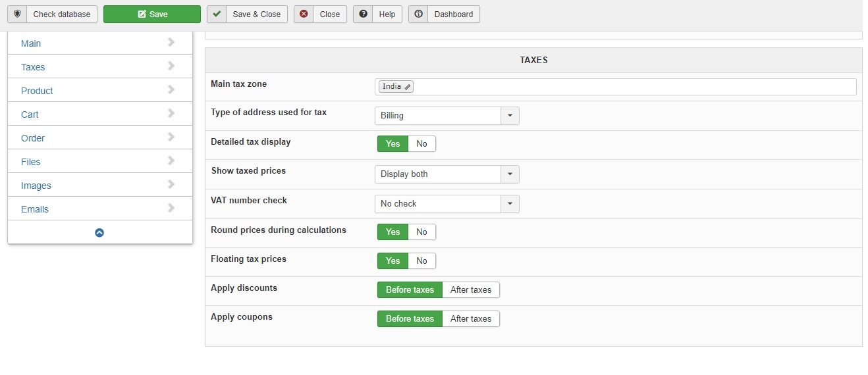Set Apply discounts to After taxes
Screen dimensions: 868x375
[470, 289]
